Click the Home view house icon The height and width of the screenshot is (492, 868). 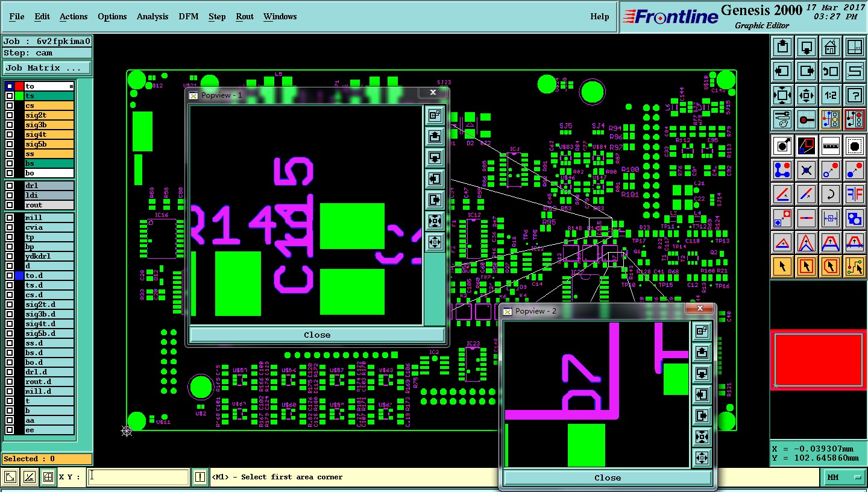[831, 46]
